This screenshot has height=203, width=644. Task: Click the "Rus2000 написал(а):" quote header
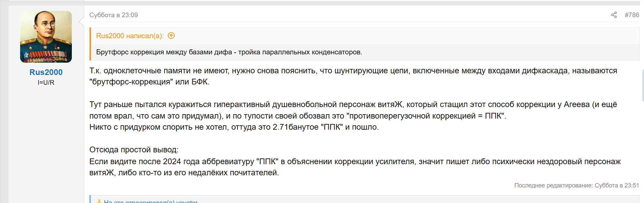(130, 36)
